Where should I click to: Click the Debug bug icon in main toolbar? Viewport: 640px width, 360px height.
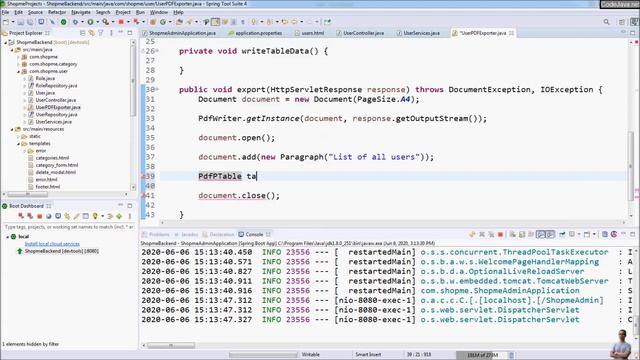tap(76, 22)
